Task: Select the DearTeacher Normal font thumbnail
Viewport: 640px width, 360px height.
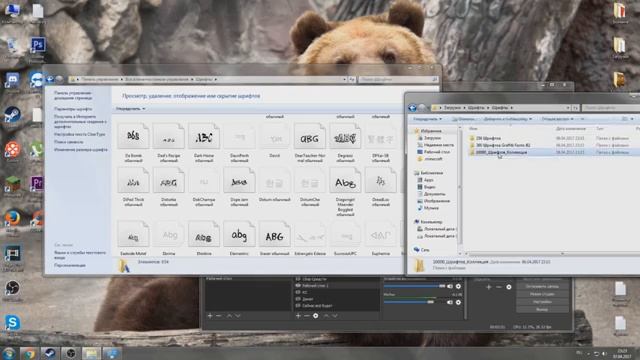Action: [309, 136]
